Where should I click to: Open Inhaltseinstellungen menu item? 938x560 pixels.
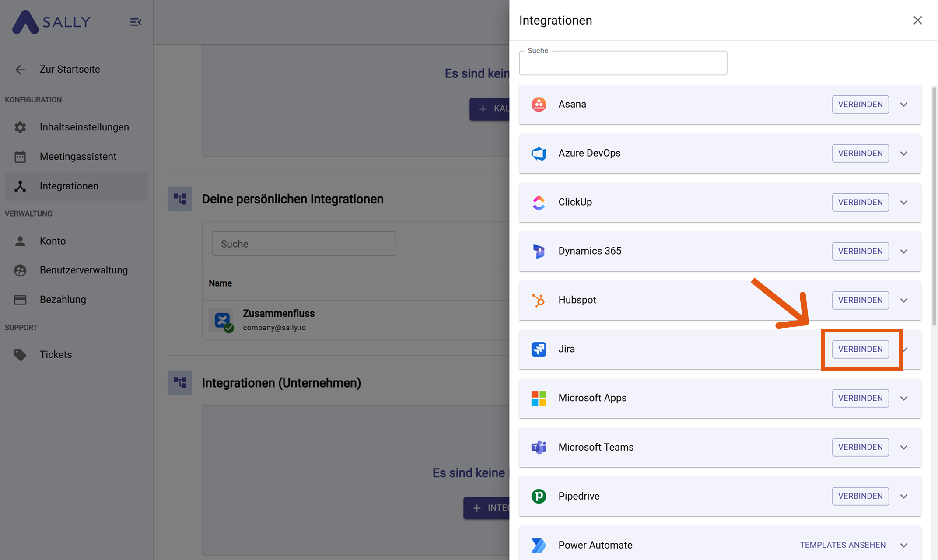77,127
